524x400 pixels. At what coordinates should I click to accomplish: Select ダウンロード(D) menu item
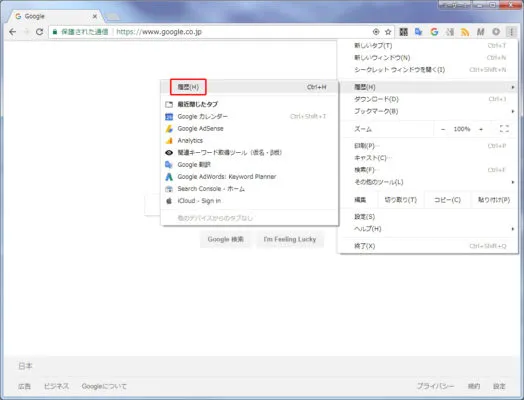point(428,99)
